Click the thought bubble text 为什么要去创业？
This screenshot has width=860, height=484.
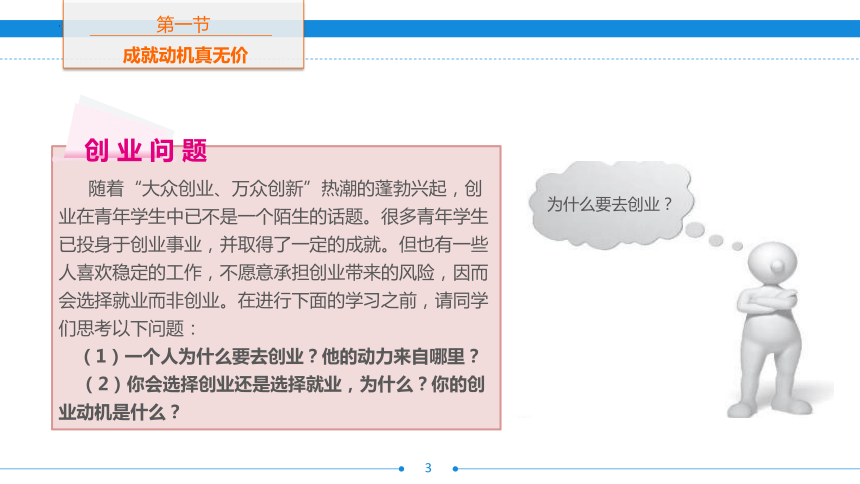pos(609,205)
